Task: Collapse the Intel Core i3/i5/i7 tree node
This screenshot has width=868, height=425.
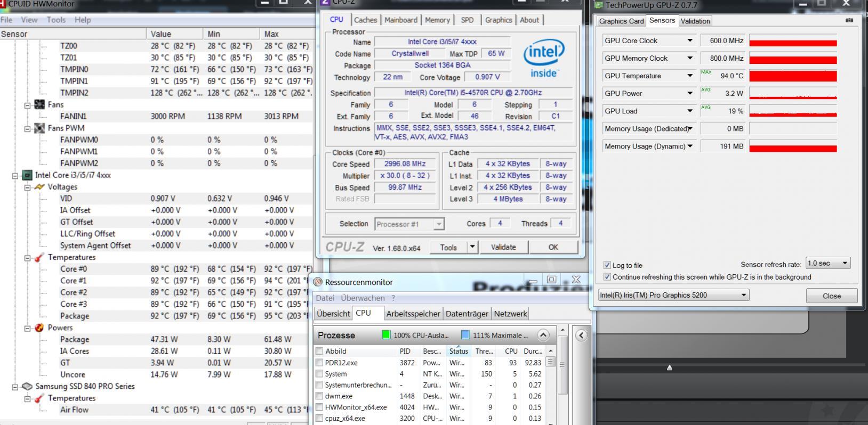Action: (x=15, y=175)
